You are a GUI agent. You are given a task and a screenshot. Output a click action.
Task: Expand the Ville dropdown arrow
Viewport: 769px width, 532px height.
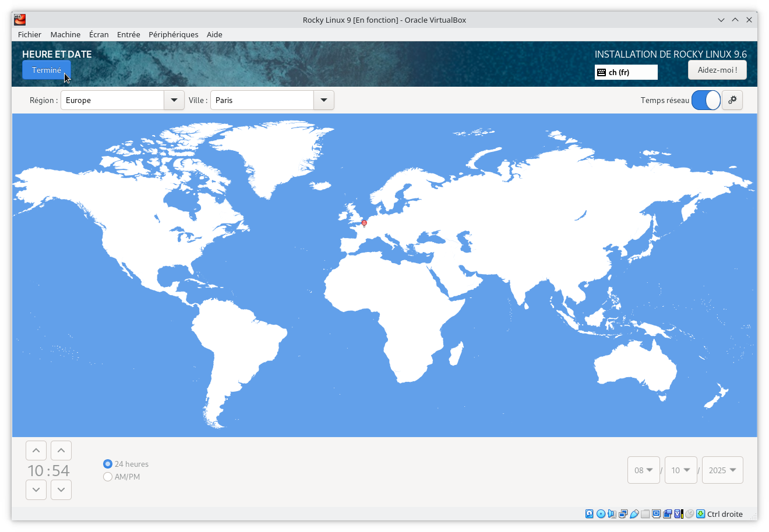pyautogui.click(x=323, y=100)
